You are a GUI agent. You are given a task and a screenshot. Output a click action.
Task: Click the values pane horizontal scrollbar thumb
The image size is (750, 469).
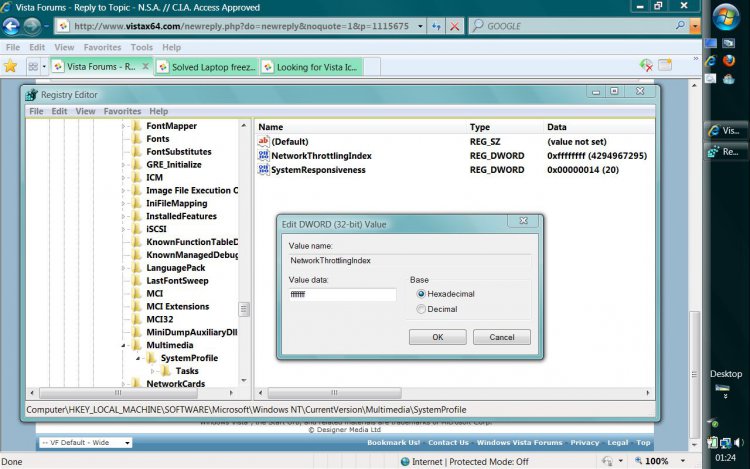tap(334, 393)
